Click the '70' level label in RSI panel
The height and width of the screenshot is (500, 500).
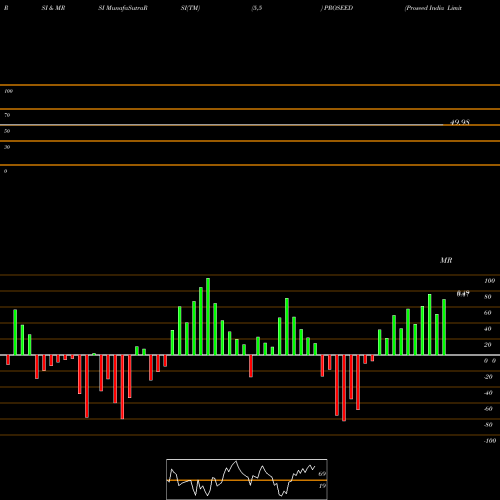tap(7, 115)
